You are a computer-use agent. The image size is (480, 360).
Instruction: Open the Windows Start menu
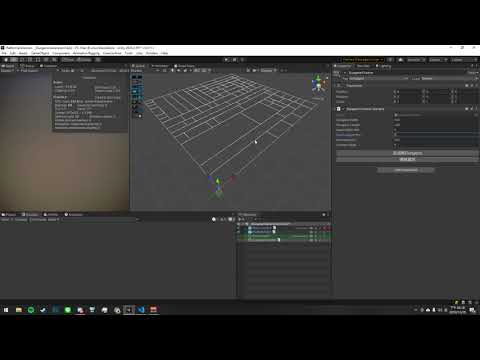(x=6, y=310)
